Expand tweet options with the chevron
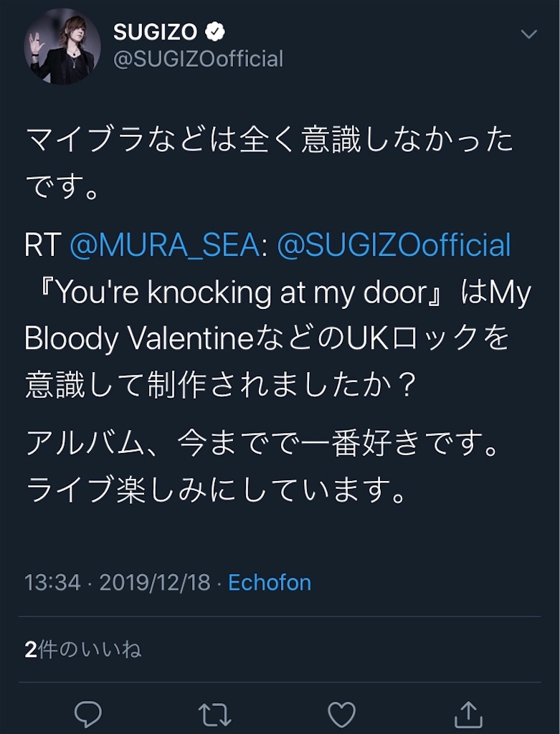560x734 pixels. 529,33
